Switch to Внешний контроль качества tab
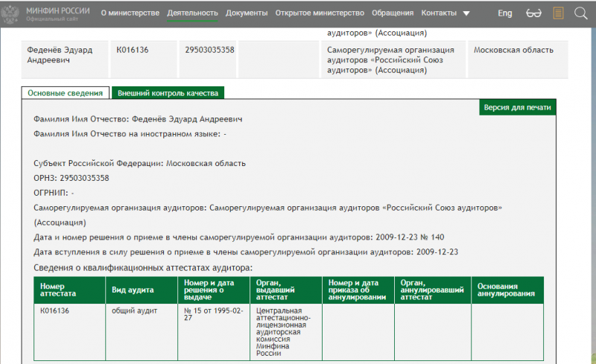 click(x=168, y=93)
